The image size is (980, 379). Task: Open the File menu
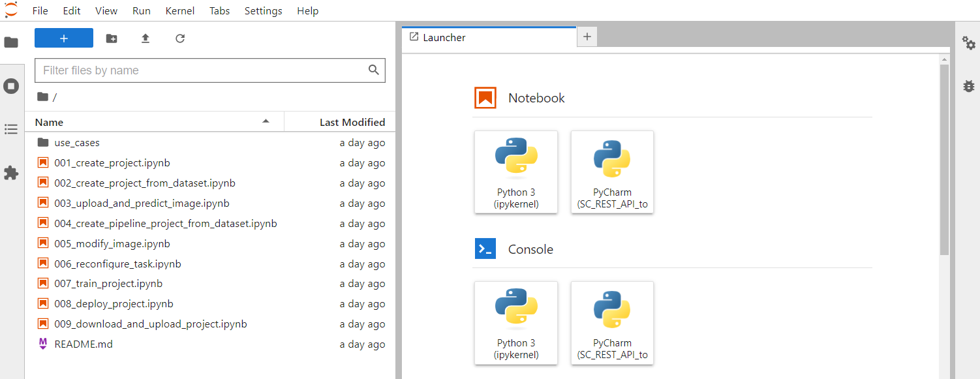[x=40, y=11]
